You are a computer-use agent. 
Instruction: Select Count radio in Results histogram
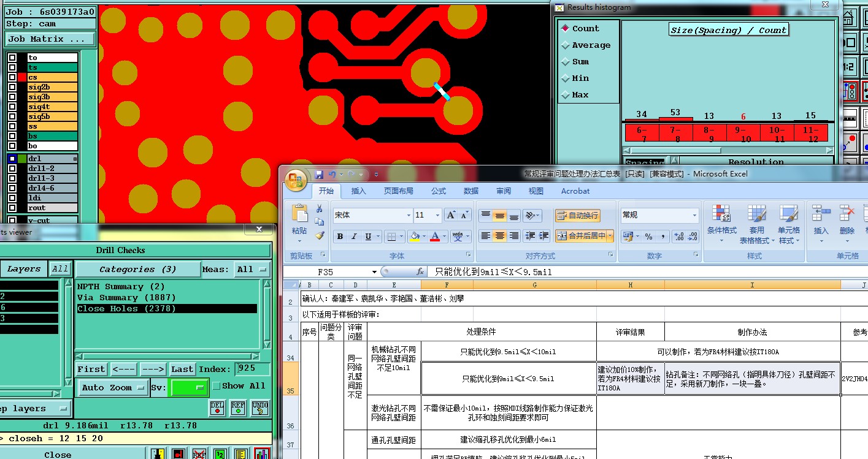coord(566,28)
